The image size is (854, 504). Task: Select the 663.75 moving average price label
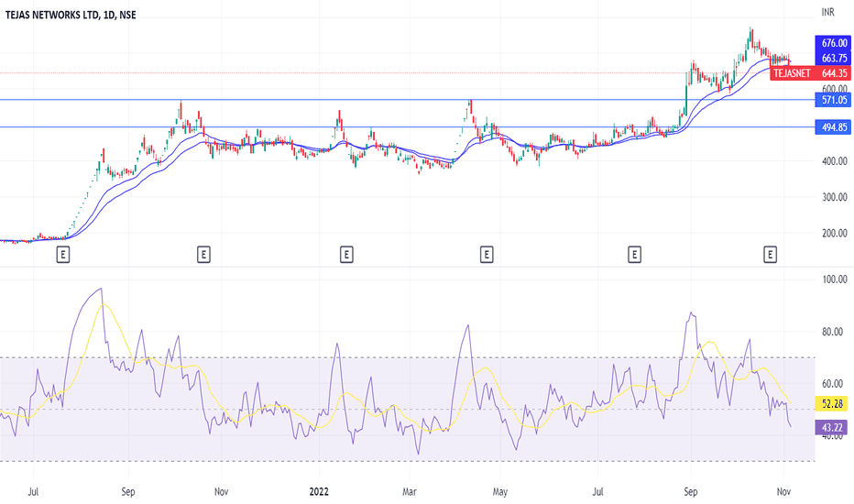pos(833,58)
